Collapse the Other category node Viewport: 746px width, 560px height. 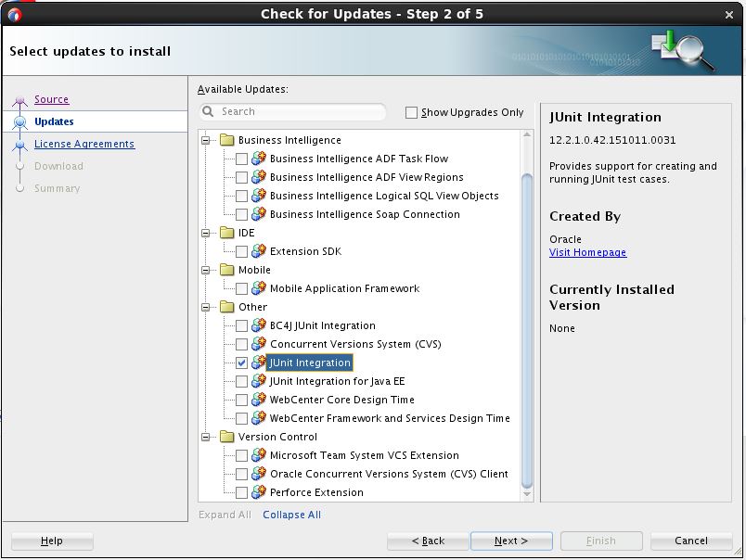(205, 307)
